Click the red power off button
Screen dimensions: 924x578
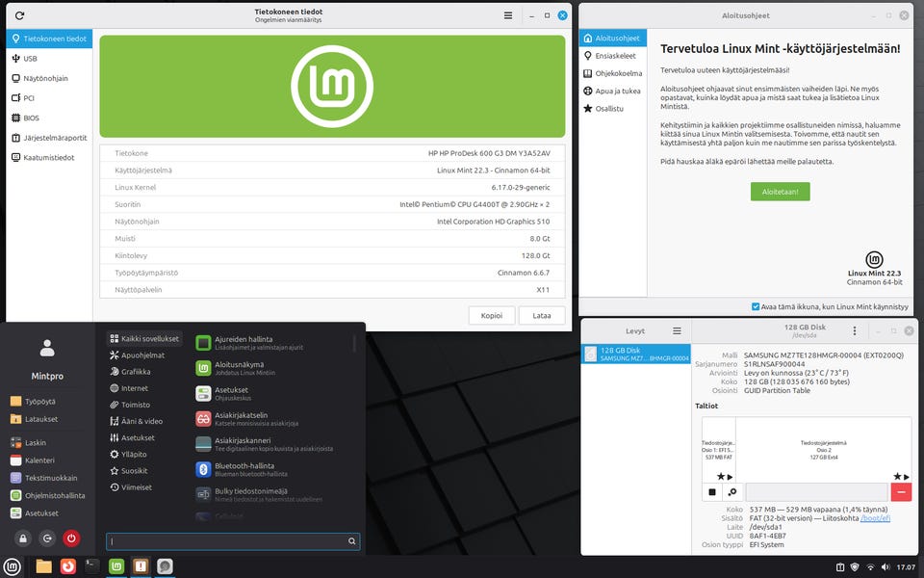pos(71,538)
